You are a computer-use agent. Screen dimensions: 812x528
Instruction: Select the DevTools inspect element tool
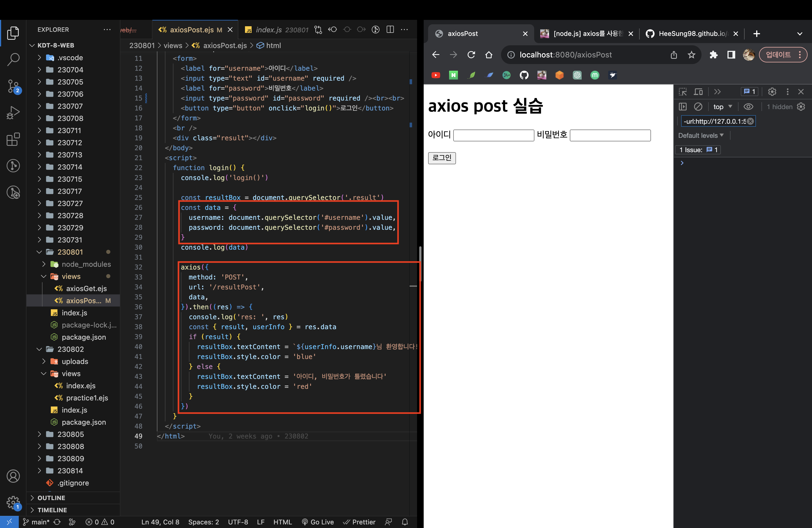(x=683, y=92)
